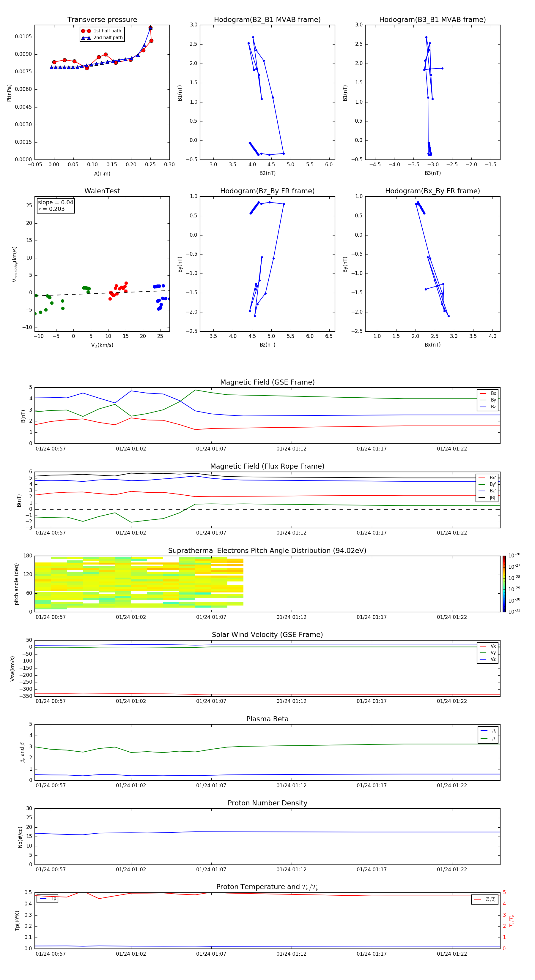Click '01/24 01:12' tick under GSE magnetic field plot
This screenshot has width=535, height=980.
pos(291,449)
